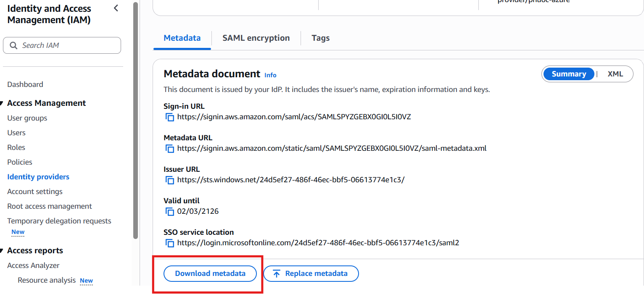Open the Info link beside Metadata document

click(x=270, y=75)
